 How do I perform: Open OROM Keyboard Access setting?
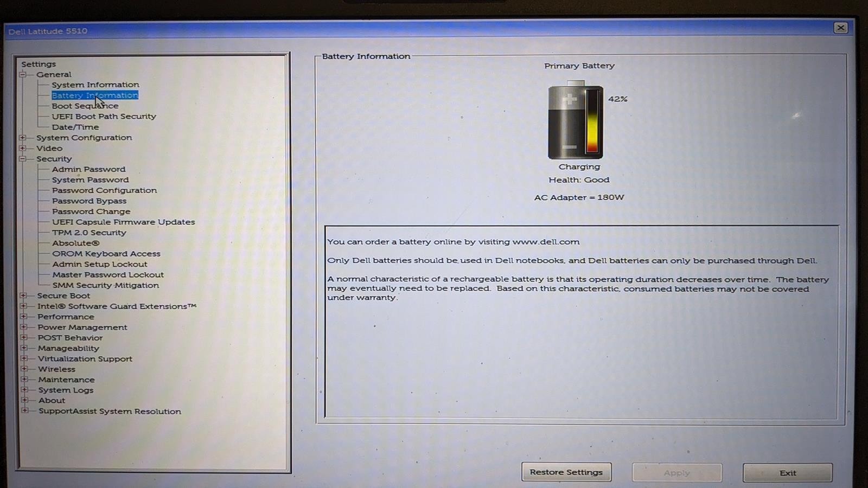[x=106, y=254]
